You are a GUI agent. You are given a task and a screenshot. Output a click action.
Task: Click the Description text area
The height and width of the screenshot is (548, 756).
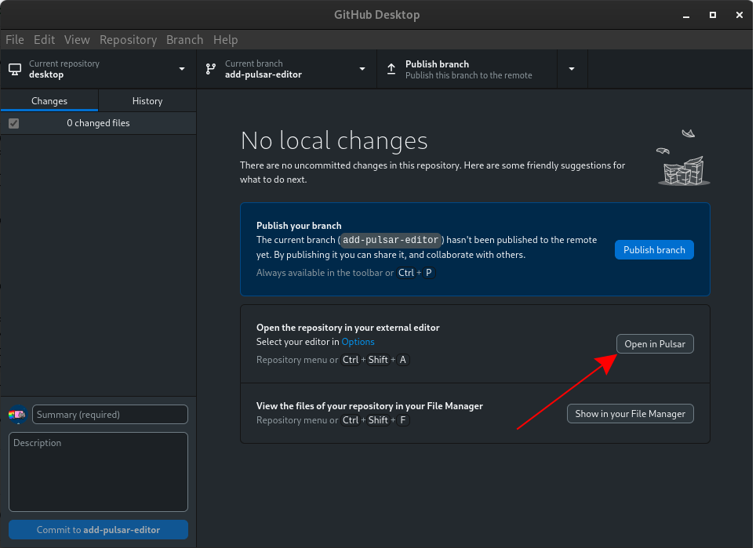(x=98, y=472)
